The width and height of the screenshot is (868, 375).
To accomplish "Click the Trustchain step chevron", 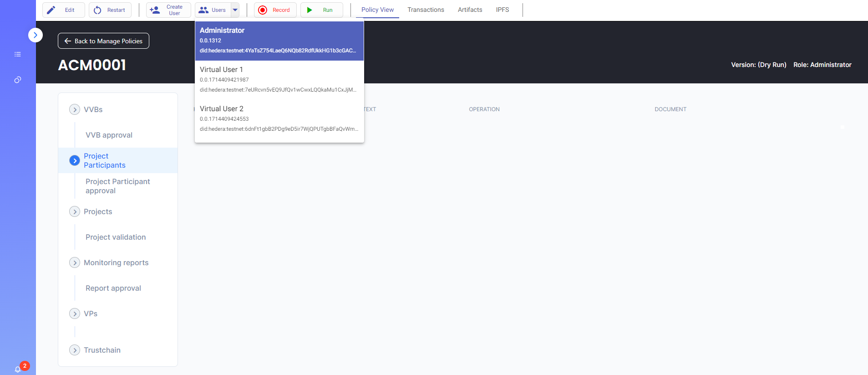I will click(75, 350).
